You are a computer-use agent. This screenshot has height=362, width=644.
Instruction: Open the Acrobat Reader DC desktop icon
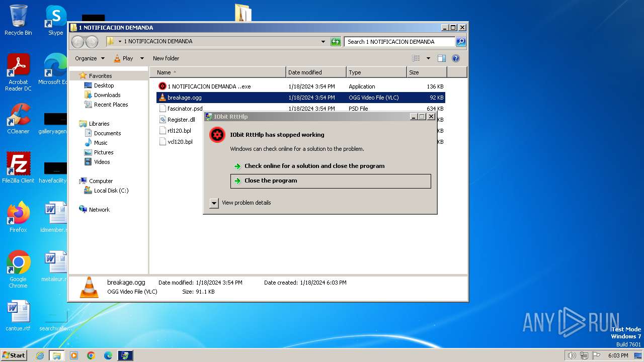tap(18, 72)
